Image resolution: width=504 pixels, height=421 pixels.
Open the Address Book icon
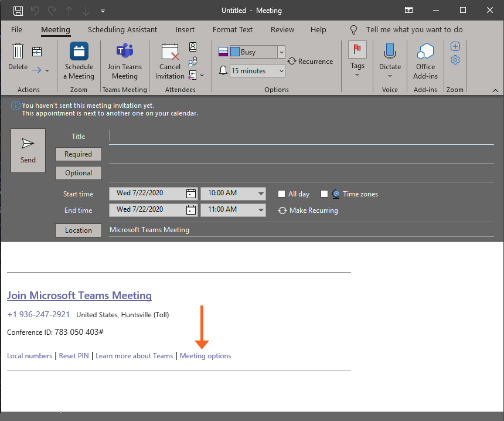pos(193,46)
